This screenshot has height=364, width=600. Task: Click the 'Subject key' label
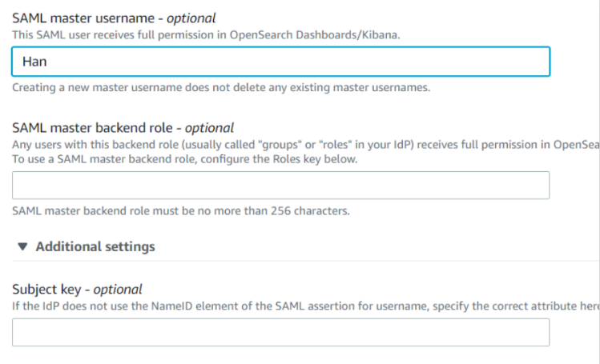coord(46,289)
